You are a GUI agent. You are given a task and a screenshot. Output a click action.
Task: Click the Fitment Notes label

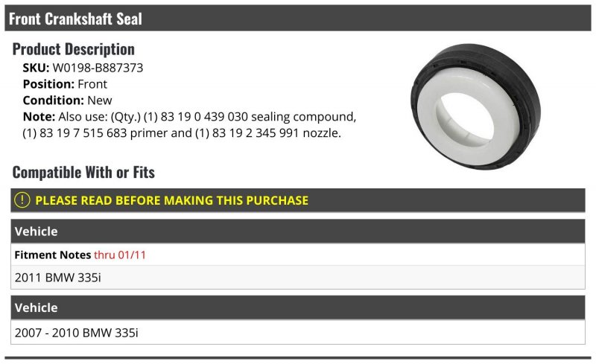click(53, 255)
